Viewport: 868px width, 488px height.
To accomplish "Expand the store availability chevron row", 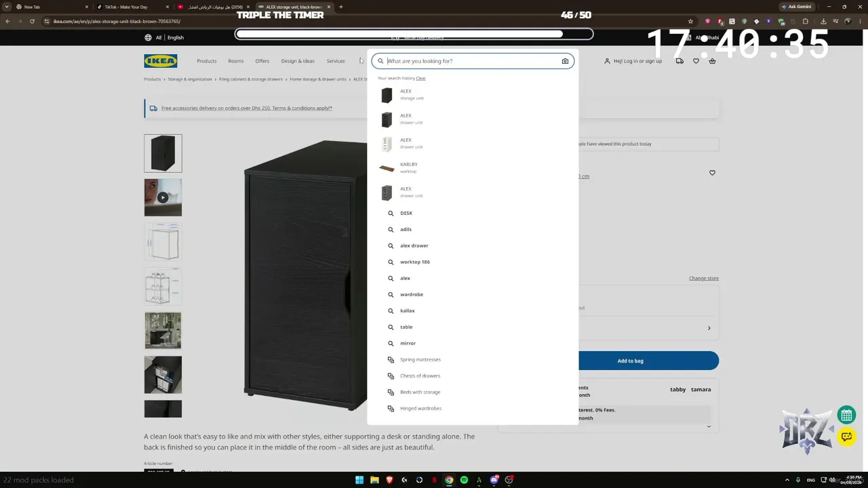I will (709, 328).
